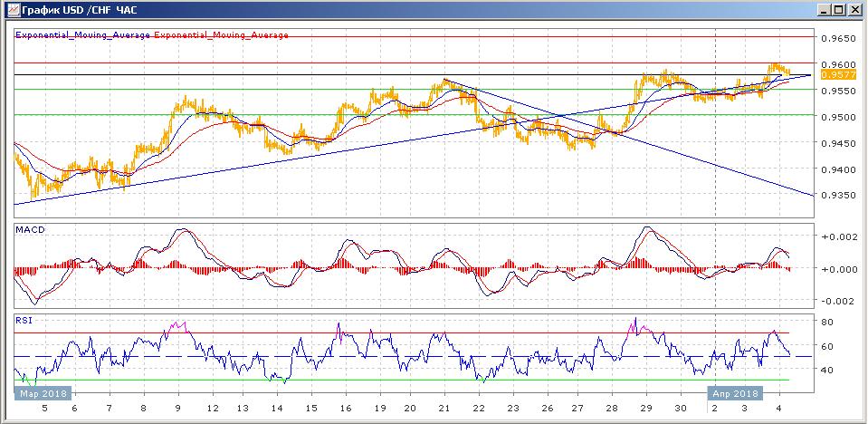Click the 40 RSI scale value
The width and height of the screenshot is (868, 424).
pyautogui.click(x=829, y=370)
